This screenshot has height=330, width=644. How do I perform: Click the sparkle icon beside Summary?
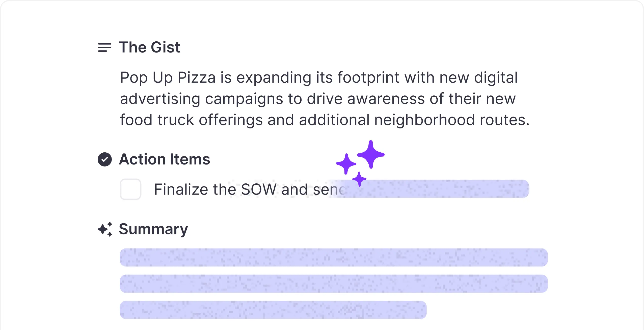pos(105,229)
